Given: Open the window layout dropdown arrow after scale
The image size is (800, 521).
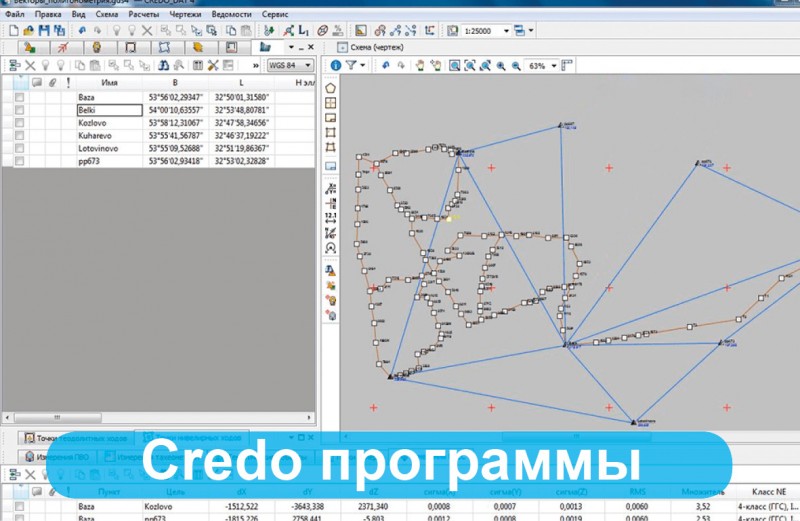Looking at the screenshot, I should click(x=531, y=31).
